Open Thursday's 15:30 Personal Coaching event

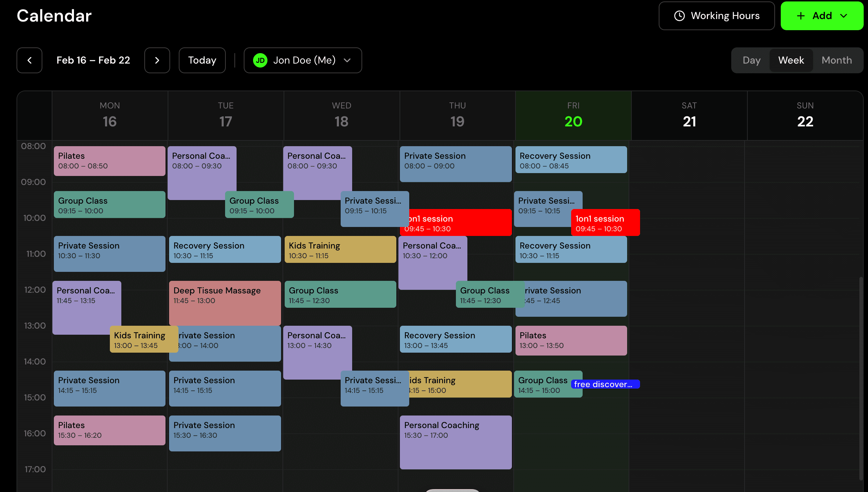point(456,442)
